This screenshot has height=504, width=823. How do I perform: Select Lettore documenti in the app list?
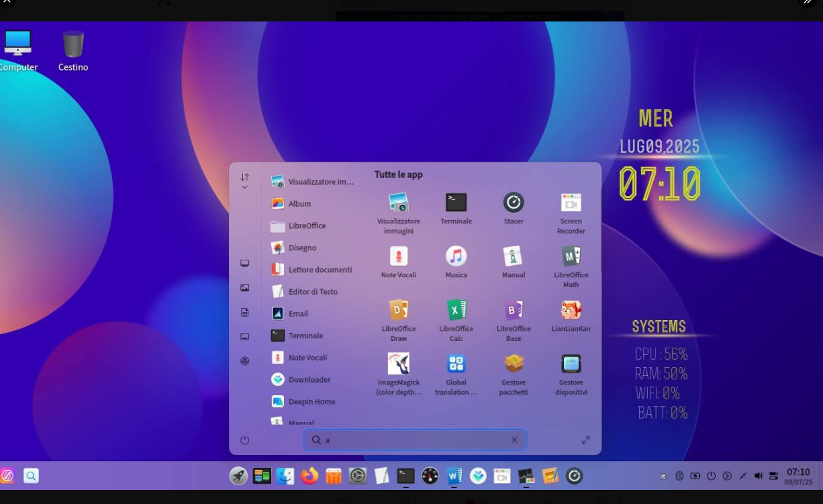(x=320, y=270)
